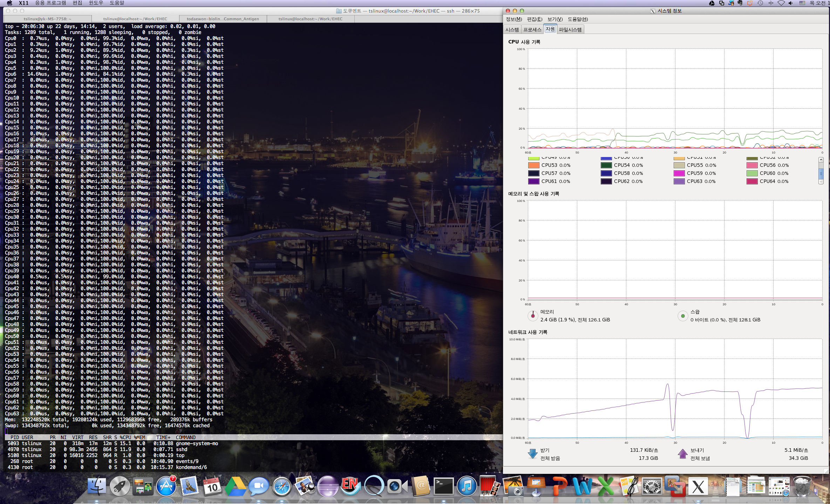Open the Apple menu
This screenshot has height=504, width=830.
9,3
